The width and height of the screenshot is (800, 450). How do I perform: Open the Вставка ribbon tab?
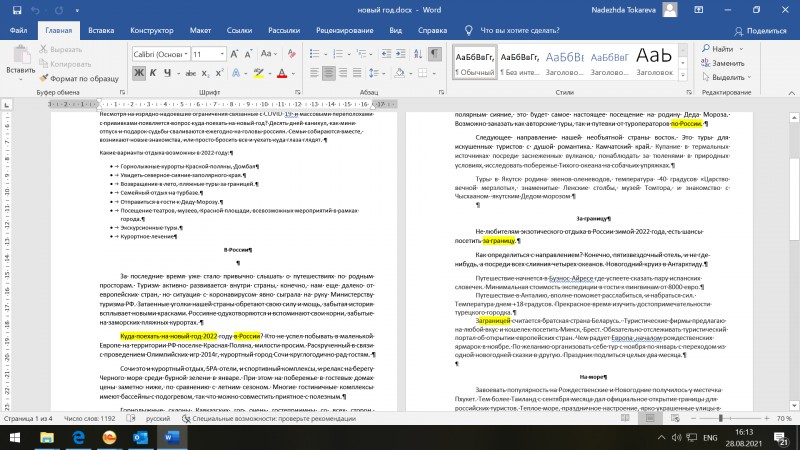pos(101,30)
